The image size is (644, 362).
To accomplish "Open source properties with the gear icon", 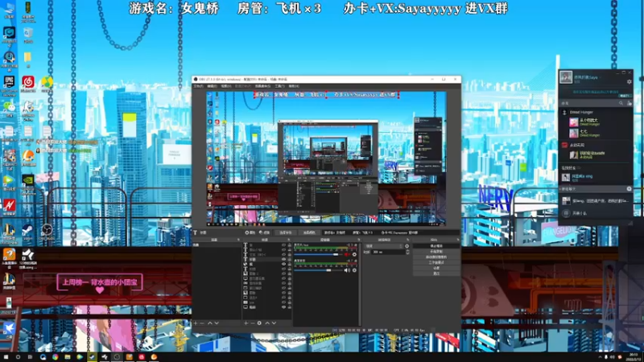I will 259,323.
